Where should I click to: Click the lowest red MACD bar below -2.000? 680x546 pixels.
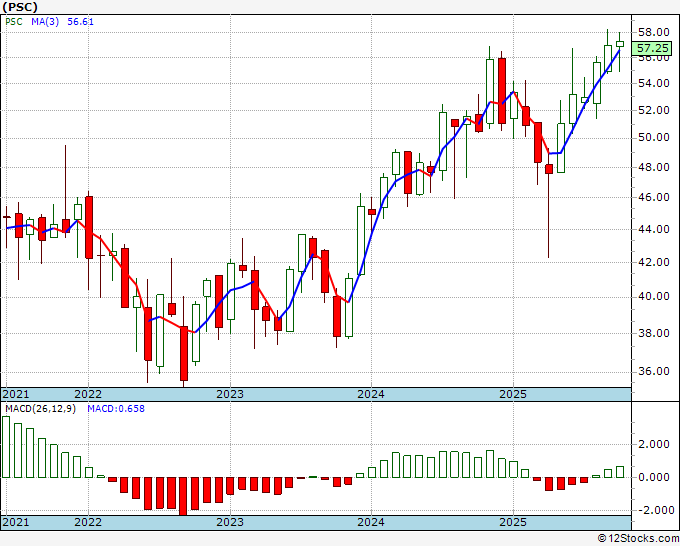[x=183, y=496]
